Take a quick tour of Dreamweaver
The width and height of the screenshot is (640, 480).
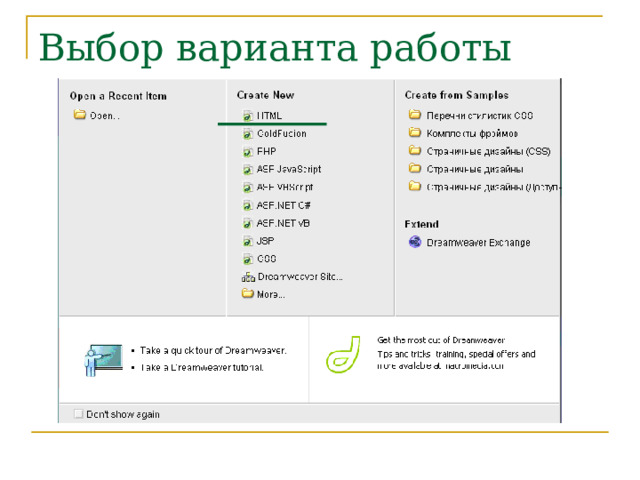[213, 351]
